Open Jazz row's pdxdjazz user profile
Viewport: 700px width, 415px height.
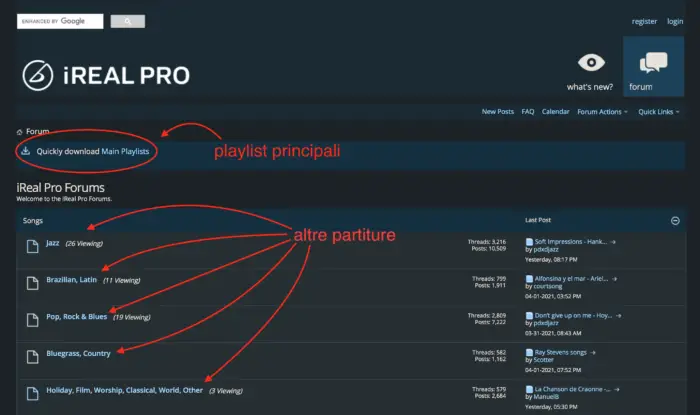(546, 249)
